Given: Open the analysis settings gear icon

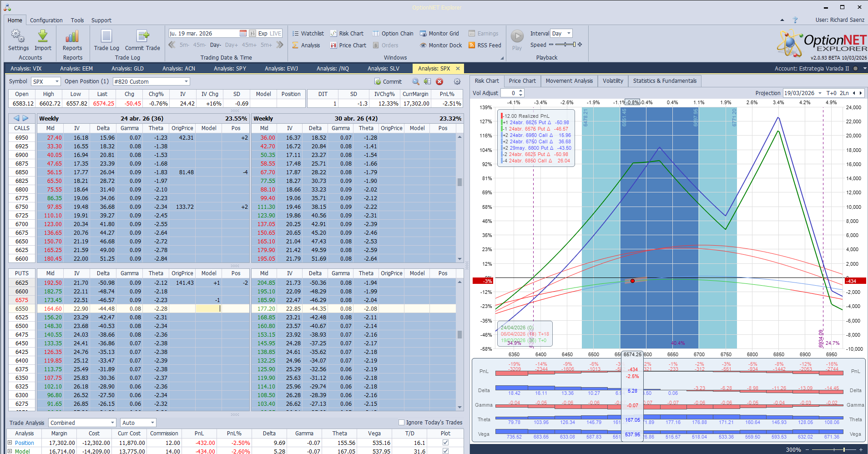Looking at the screenshot, I should click(x=457, y=81).
